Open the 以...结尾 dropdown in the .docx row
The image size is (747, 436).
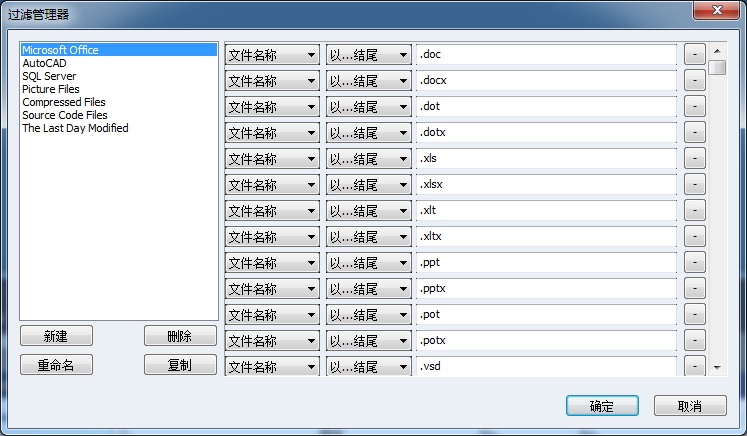coord(369,81)
